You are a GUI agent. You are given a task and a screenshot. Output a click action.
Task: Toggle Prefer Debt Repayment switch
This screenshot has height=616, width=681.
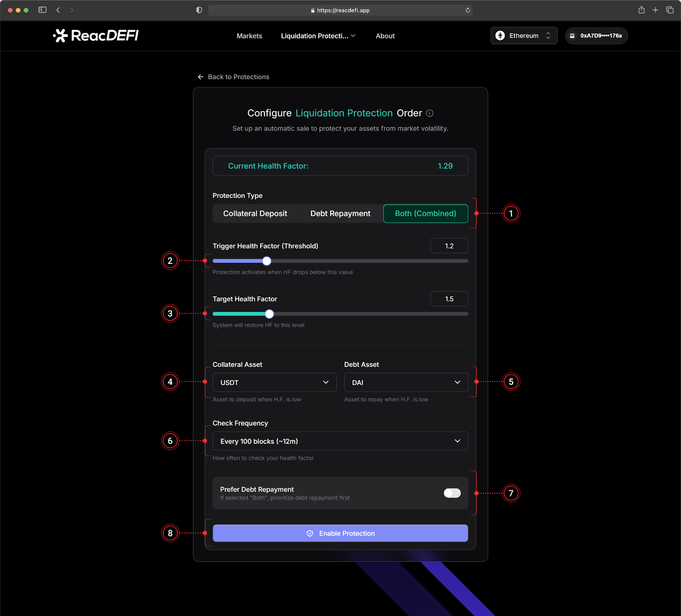452,493
